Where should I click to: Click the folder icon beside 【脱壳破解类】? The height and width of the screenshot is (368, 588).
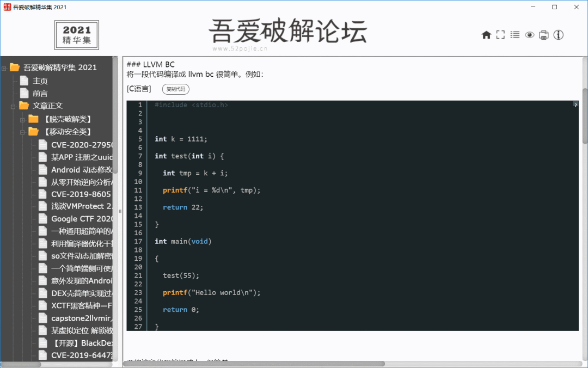click(33, 119)
